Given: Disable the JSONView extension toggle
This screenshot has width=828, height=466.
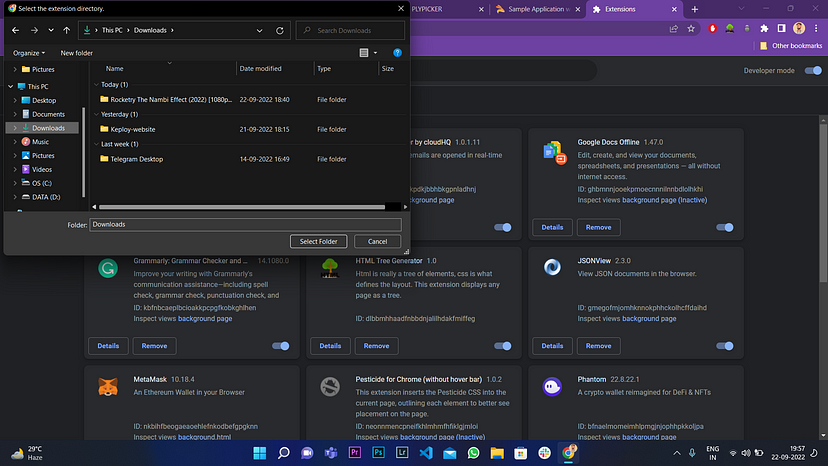Looking at the screenshot, I should click(x=724, y=346).
